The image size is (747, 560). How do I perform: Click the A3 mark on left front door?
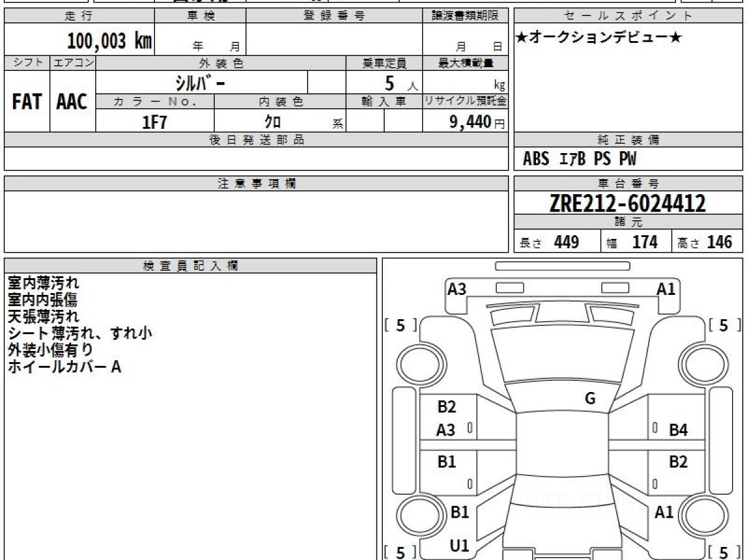point(445,430)
